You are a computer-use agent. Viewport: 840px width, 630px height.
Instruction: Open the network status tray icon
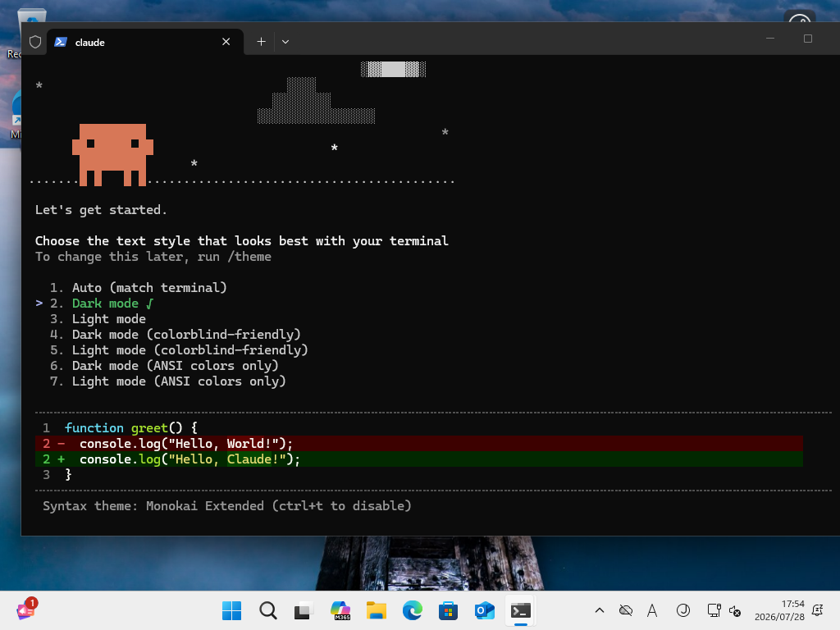coord(714,610)
